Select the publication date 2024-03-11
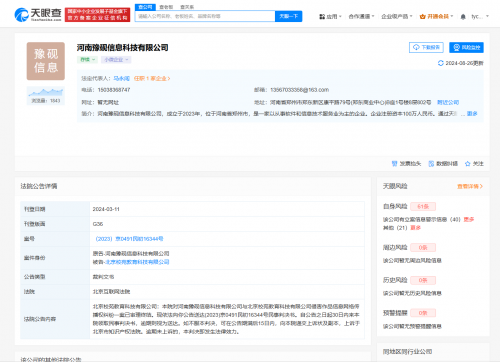500x362 pixels. (106, 209)
